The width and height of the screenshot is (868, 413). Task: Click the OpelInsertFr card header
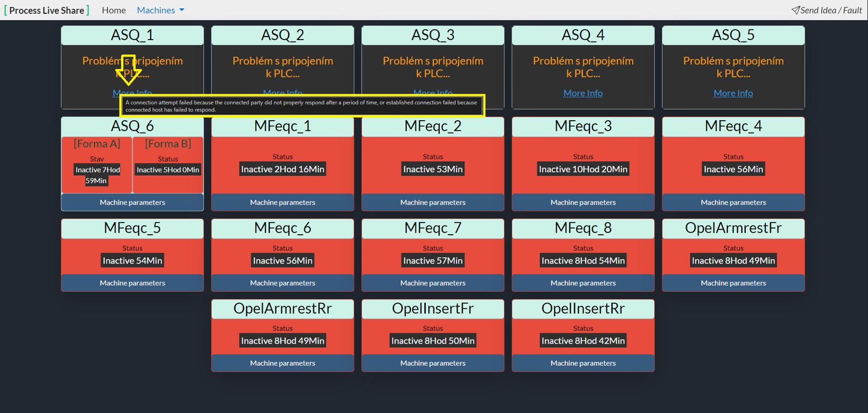pyautogui.click(x=433, y=309)
